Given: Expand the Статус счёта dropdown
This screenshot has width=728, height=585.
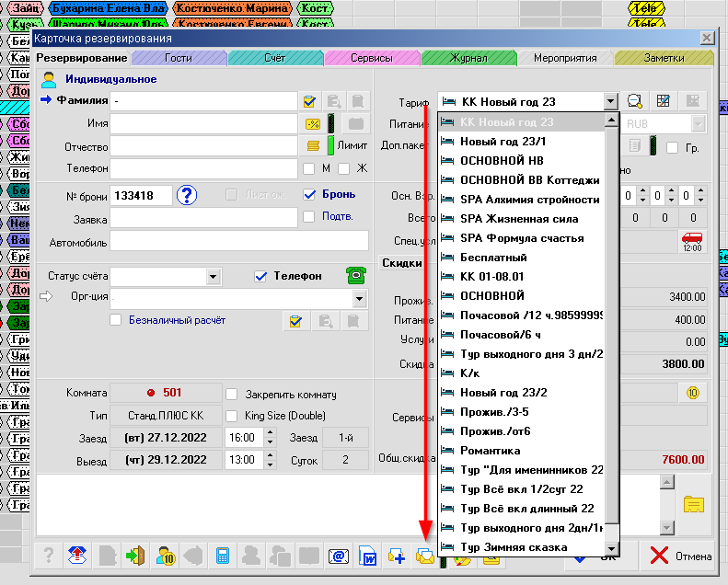Looking at the screenshot, I should coord(214,276).
